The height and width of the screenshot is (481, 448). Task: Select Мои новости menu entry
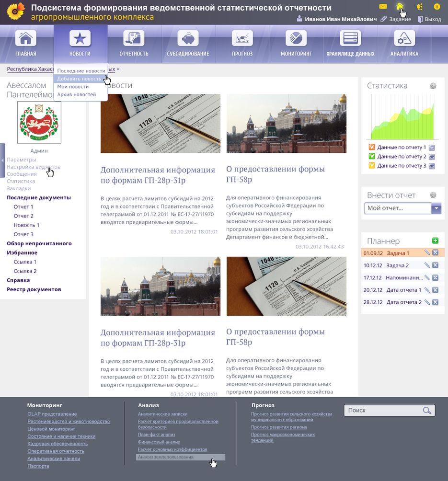[73, 87]
